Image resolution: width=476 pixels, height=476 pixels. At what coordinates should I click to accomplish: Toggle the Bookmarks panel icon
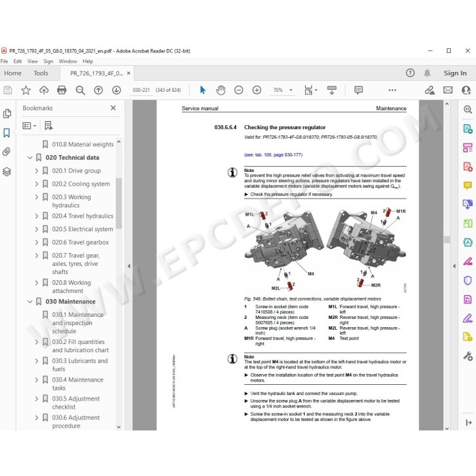click(7, 133)
